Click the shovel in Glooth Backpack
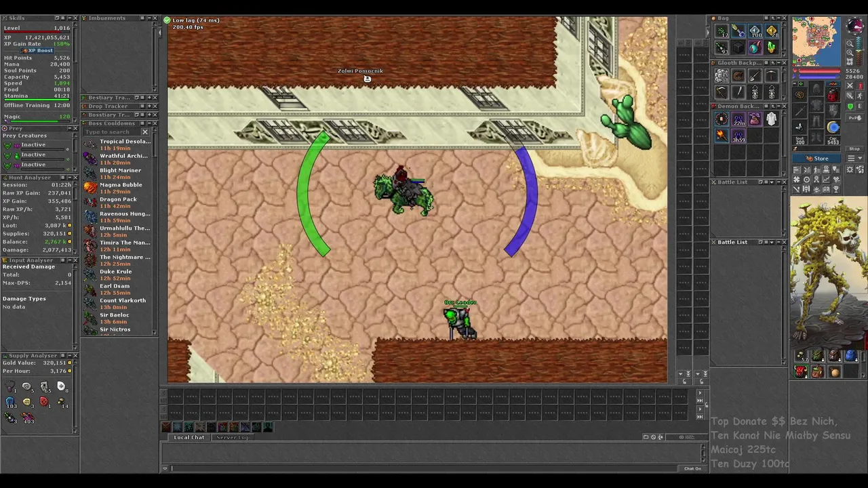This screenshot has width=868, height=488. 755,75
